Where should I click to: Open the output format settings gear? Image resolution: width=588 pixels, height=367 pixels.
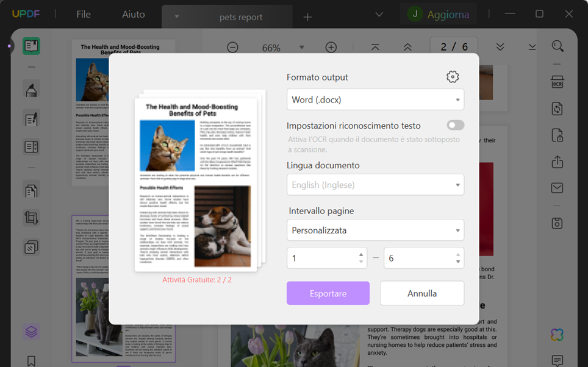tap(453, 77)
